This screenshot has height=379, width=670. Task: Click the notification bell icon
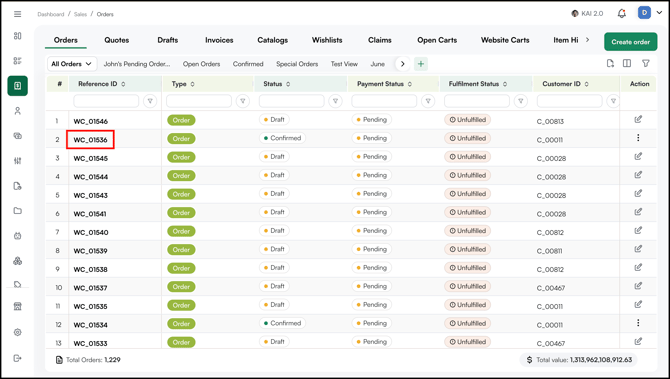pos(622,14)
